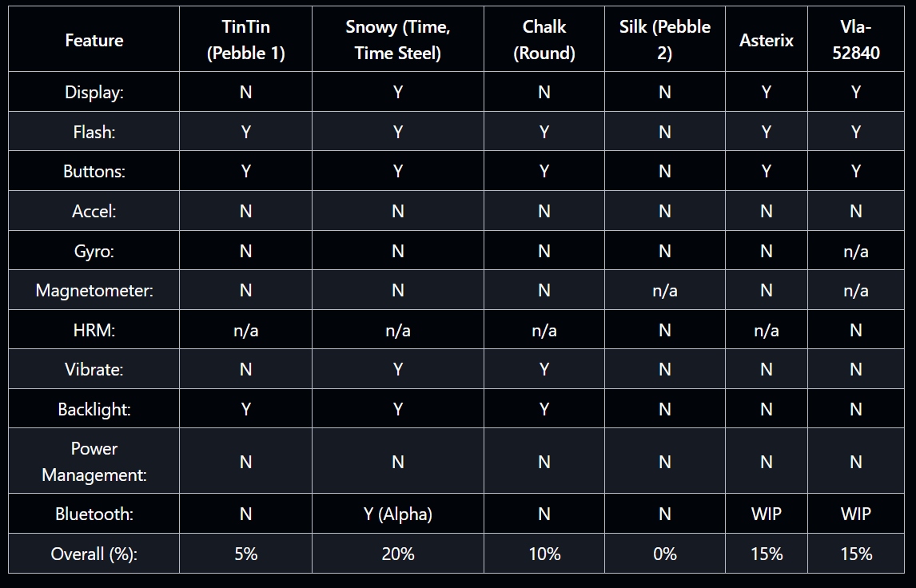Image resolution: width=916 pixels, height=588 pixels.
Task: Click the 10% overall cell for Chalk
Action: [544, 554]
